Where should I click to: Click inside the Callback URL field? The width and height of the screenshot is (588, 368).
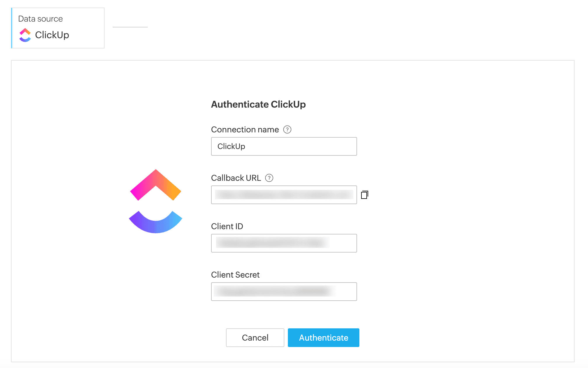pos(284,195)
